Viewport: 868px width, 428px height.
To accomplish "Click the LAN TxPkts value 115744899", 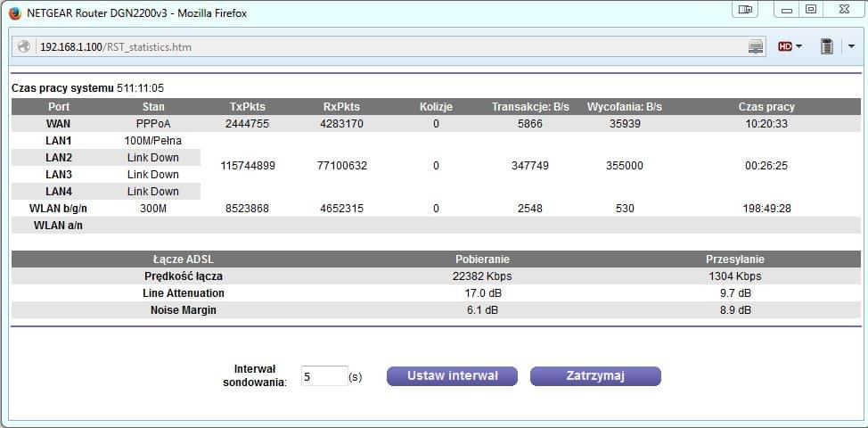I will (248, 166).
